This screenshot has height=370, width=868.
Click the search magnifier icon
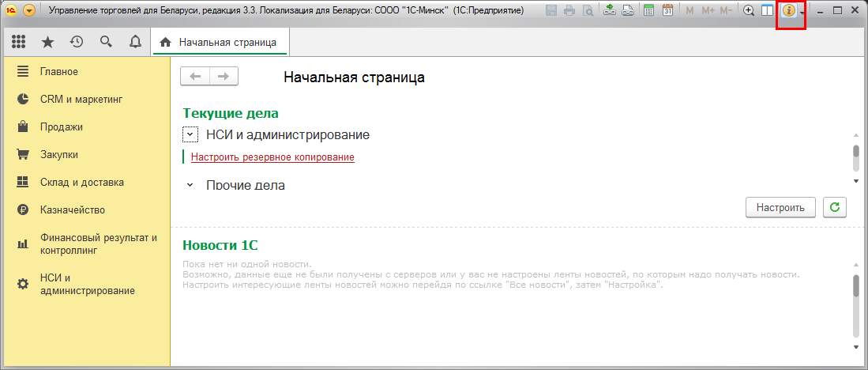click(x=106, y=42)
